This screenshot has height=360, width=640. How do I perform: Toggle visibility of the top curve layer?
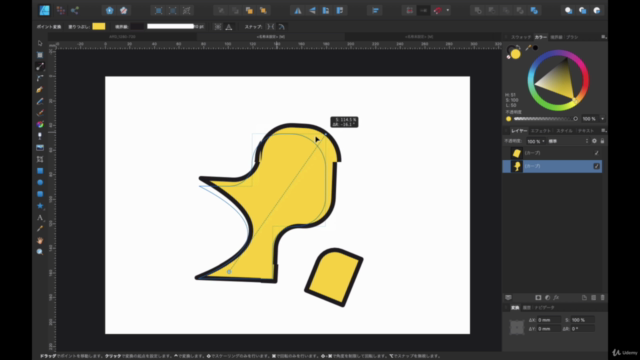596,153
